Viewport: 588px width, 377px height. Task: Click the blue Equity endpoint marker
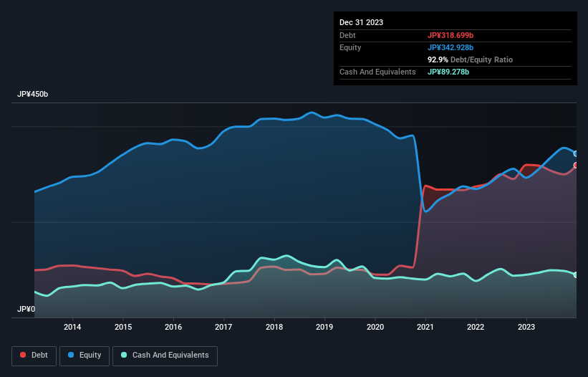576,154
